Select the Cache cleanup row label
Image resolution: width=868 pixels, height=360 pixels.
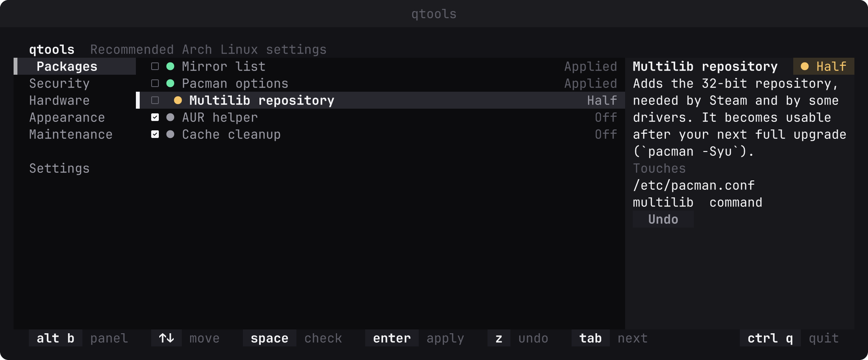coord(231,134)
